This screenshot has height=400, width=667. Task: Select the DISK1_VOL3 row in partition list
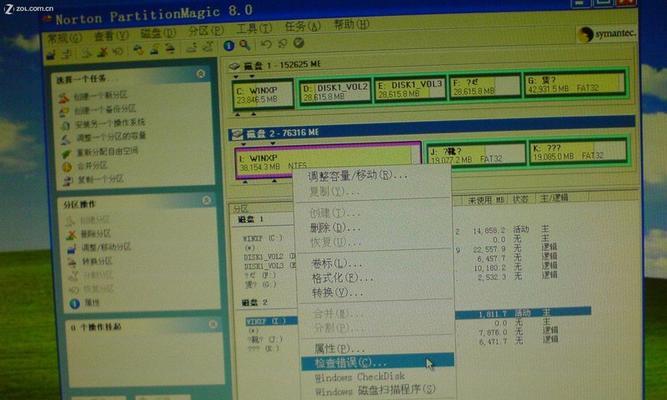[270, 266]
